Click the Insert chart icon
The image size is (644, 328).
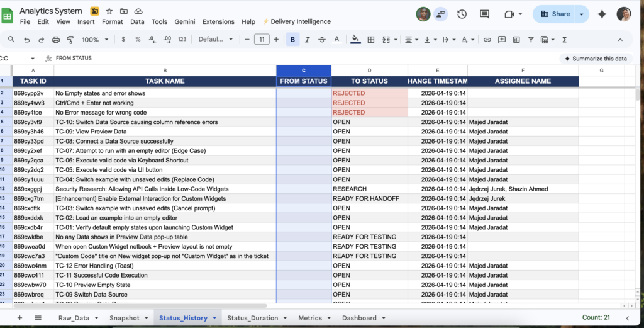(516, 40)
